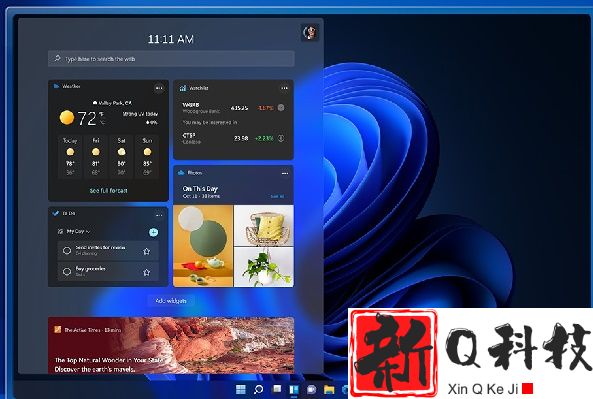Viewport: 593px width, 399px height.
Task: Select Today forecast column
Action: [x=70, y=157]
